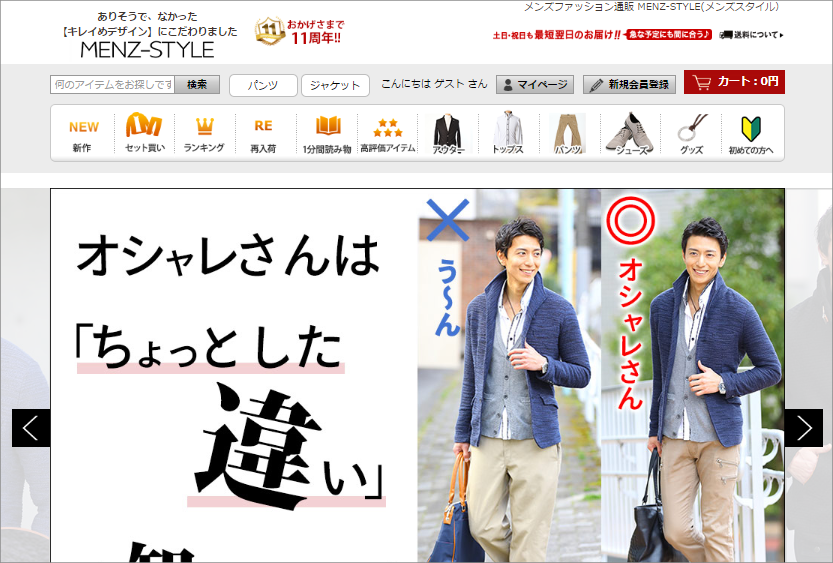Click the こんにちは ゲスト さん greeting
833x563 pixels.
point(434,84)
